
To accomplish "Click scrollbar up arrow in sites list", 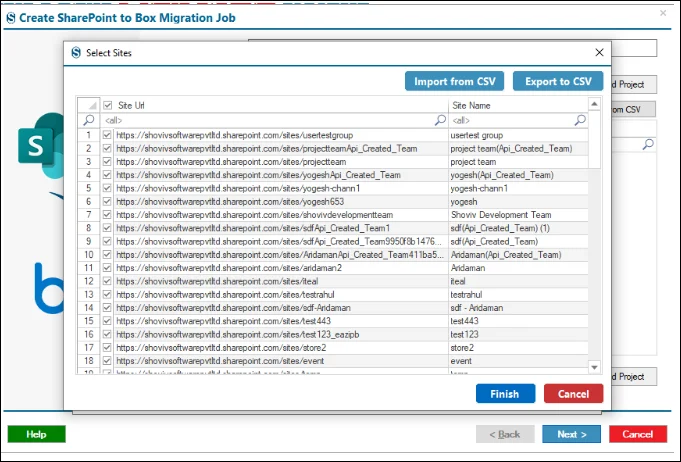I will tap(594, 104).
